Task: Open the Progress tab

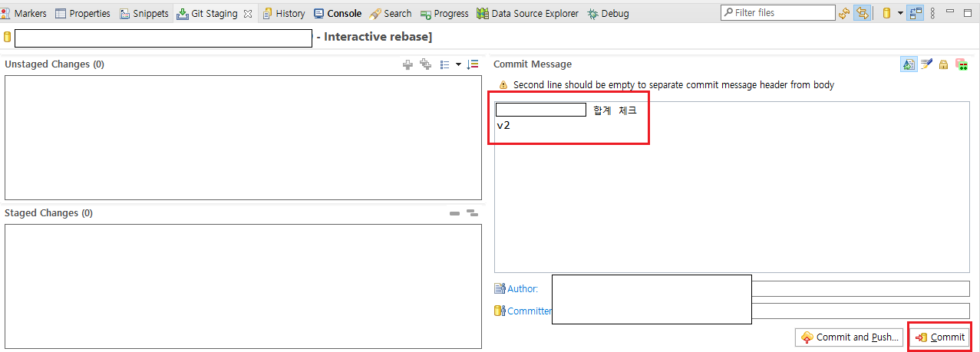Action: point(444,13)
